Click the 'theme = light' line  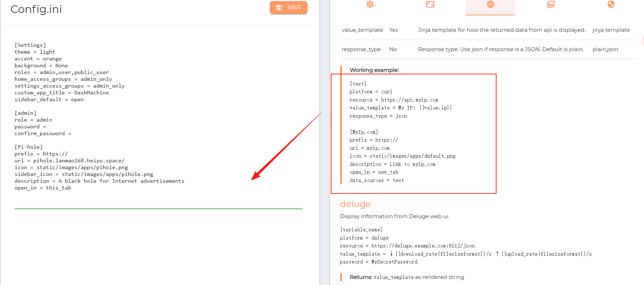click(35, 52)
